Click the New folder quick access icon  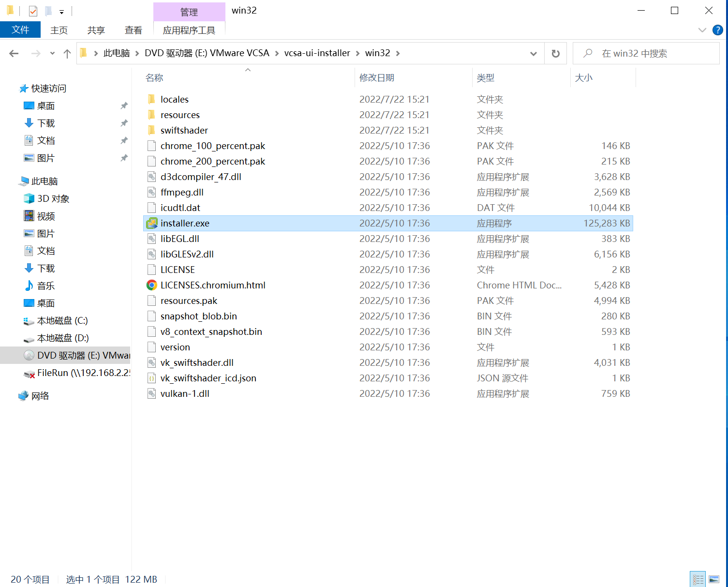click(48, 11)
